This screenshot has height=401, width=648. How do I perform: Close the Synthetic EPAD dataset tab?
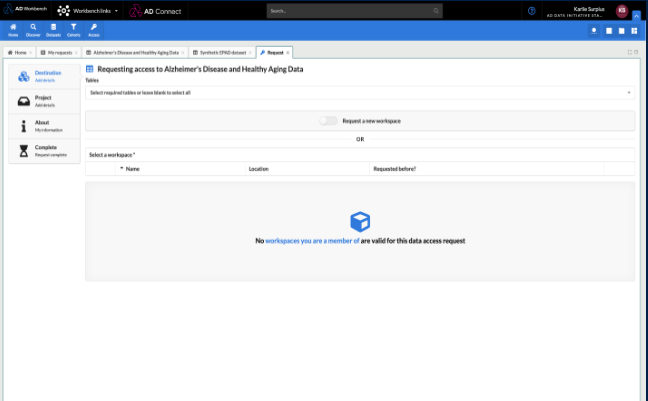[x=250, y=53]
